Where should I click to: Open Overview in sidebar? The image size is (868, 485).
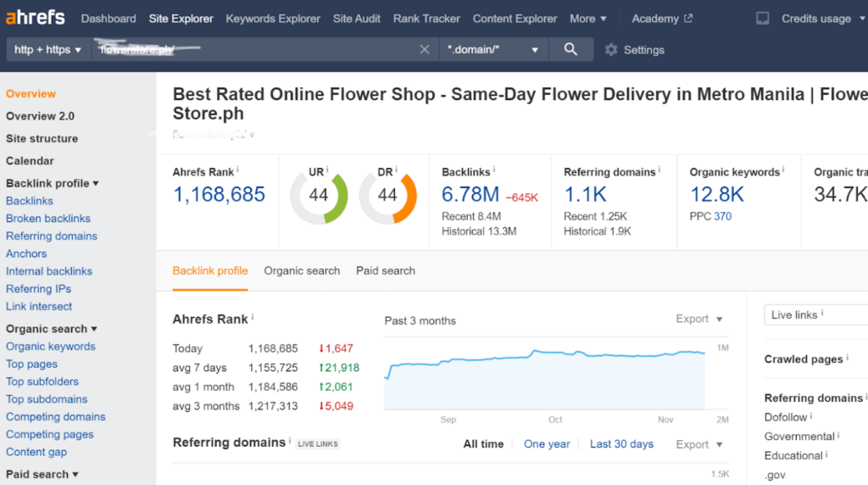pos(31,93)
